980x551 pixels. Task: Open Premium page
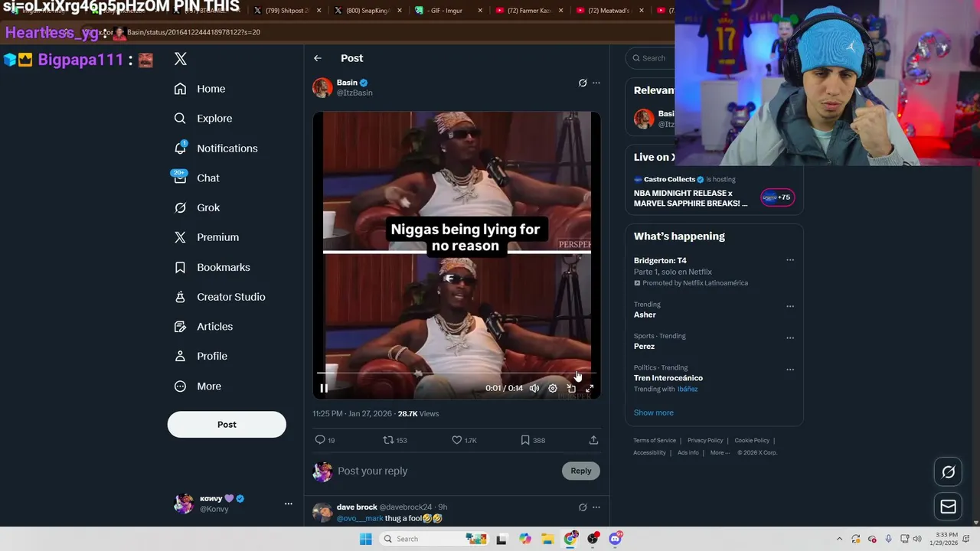(207, 237)
